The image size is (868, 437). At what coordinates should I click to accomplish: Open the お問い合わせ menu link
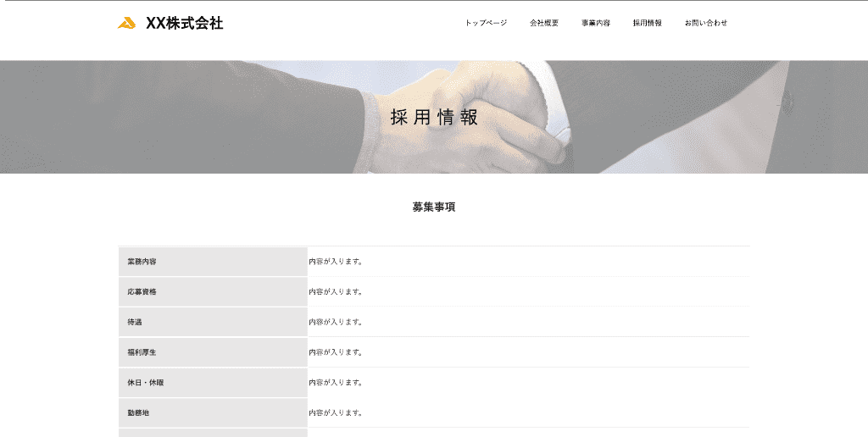coord(706,23)
